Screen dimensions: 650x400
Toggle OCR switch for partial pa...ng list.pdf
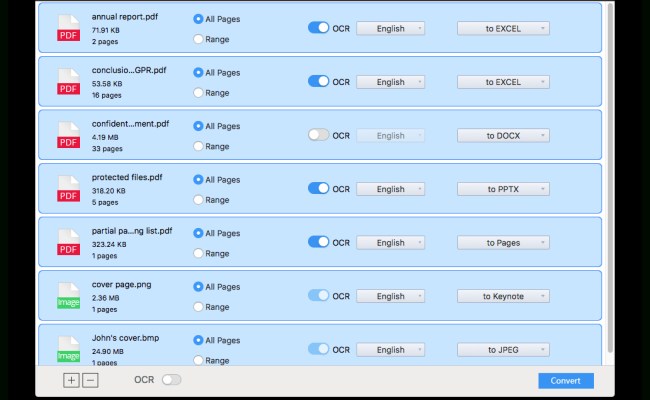click(318, 242)
